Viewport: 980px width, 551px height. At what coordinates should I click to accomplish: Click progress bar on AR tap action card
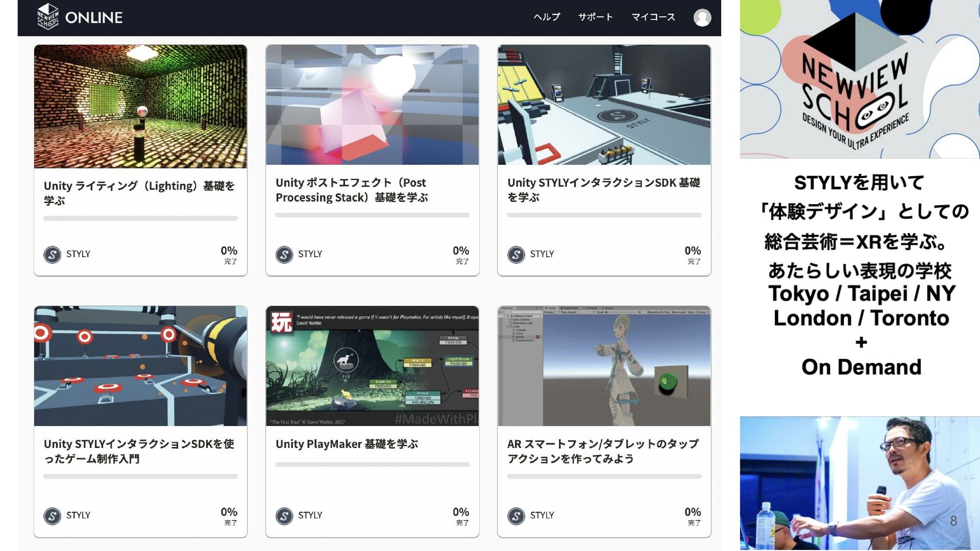click(604, 477)
